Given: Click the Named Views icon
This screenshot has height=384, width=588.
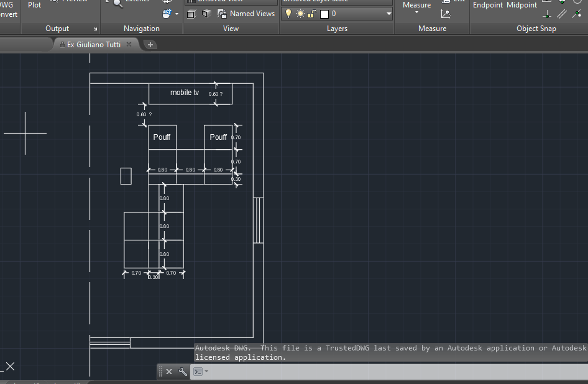Looking at the screenshot, I should tap(222, 14).
